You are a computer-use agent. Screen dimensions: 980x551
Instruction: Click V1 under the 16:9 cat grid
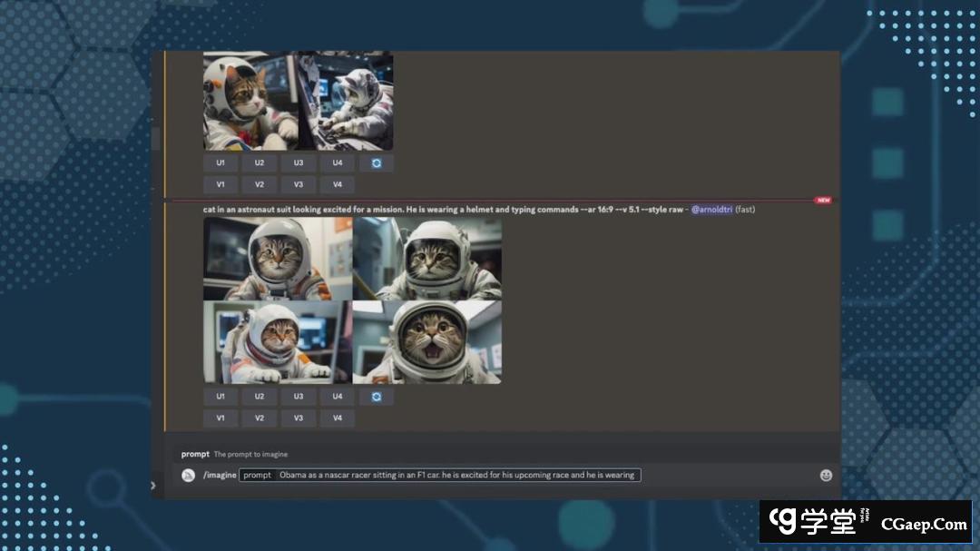click(x=220, y=418)
